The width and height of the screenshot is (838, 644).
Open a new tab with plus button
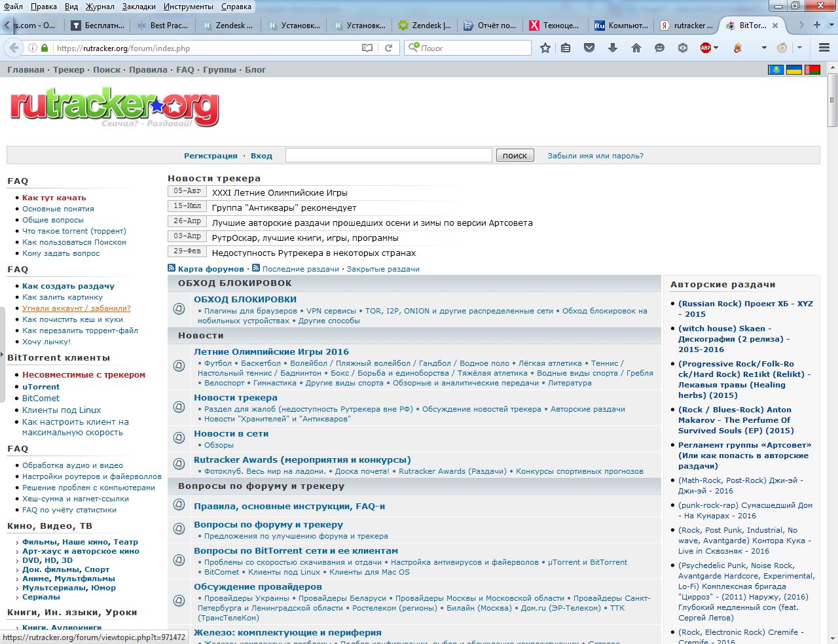pyautogui.click(x=817, y=25)
